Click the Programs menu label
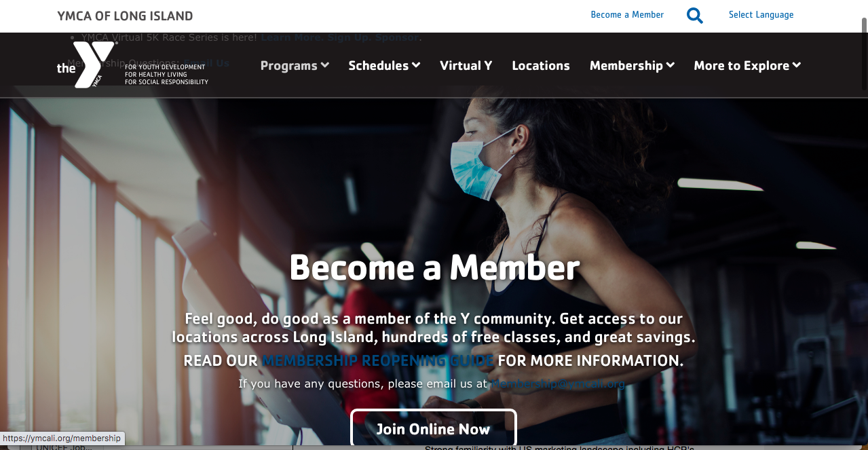 [x=289, y=66]
